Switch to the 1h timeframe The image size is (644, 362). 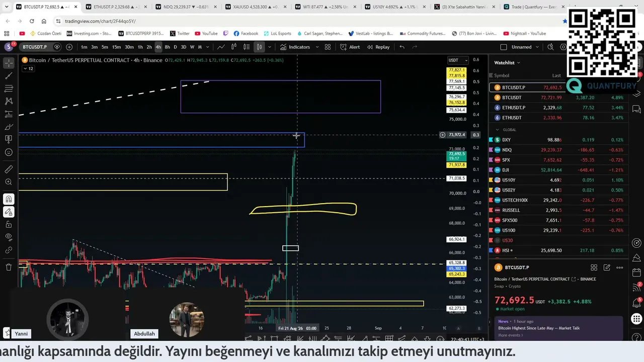[x=140, y=47]
